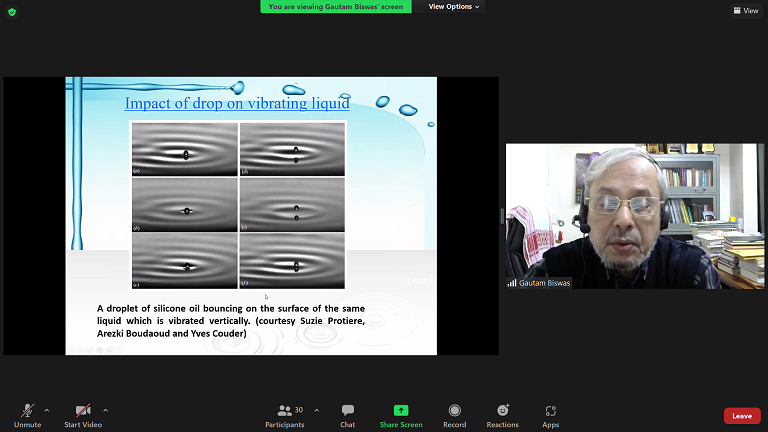Expand the caret next to Participants
768x432 pixels.
317,410
